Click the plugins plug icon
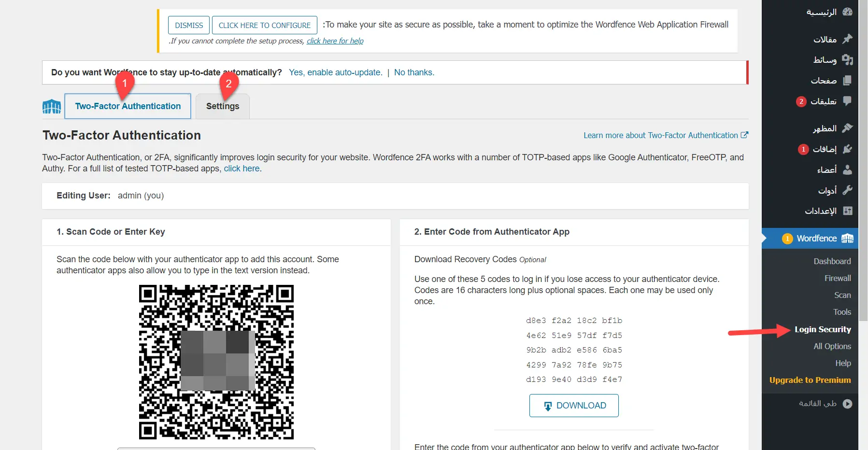This screenshot has height=450, width=868. pyautogui.click(x=847, y=149)
